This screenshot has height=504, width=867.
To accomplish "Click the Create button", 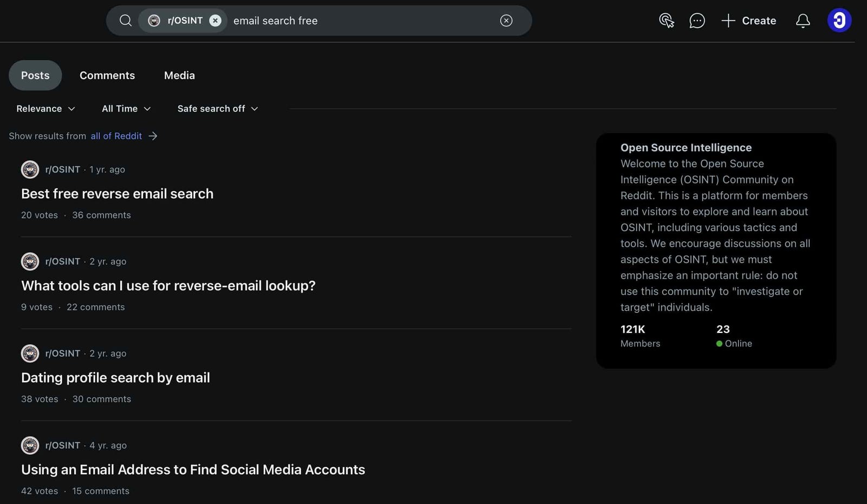I will click(x=749, y=21).
